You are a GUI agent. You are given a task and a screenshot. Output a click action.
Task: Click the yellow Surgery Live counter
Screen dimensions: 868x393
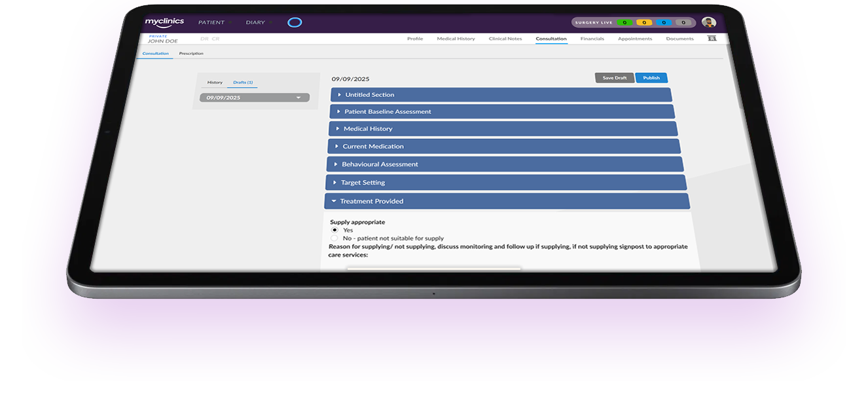[x=643, y=22]
